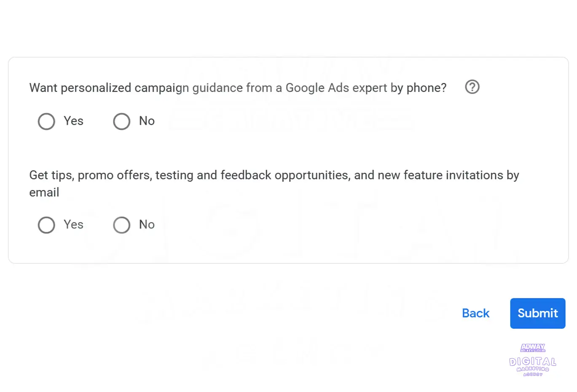Select "Yes" for email tips and offers

[46, 225]
